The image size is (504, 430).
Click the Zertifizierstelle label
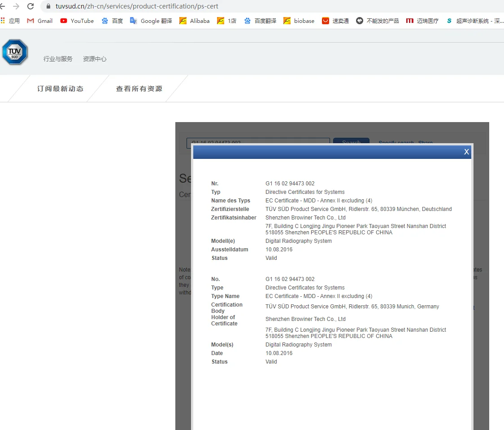point(230,209)
